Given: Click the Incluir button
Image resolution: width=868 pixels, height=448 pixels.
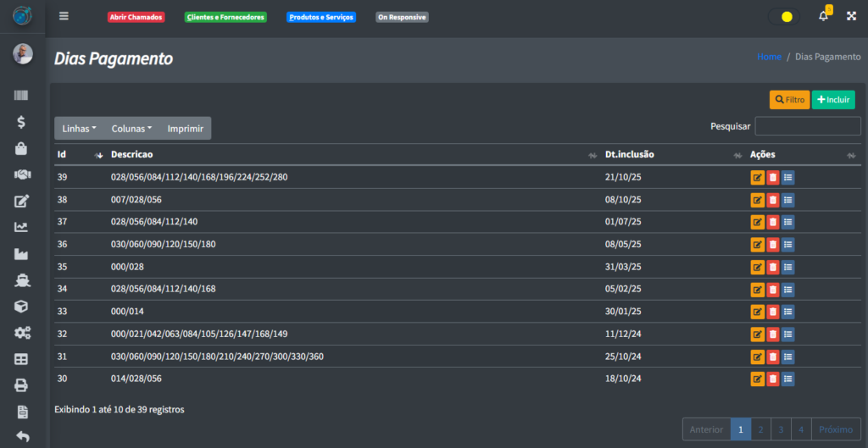Looking at the screenshot, I should click(832, 100).
